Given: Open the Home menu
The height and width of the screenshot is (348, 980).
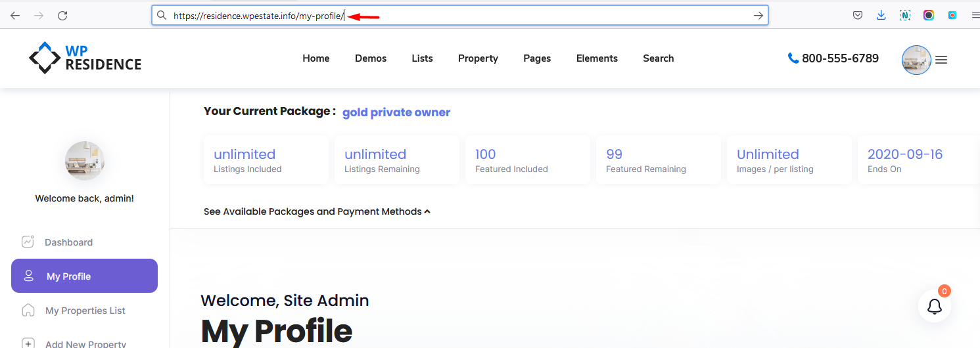Looking at the screenshot, I should coord(316,58).
